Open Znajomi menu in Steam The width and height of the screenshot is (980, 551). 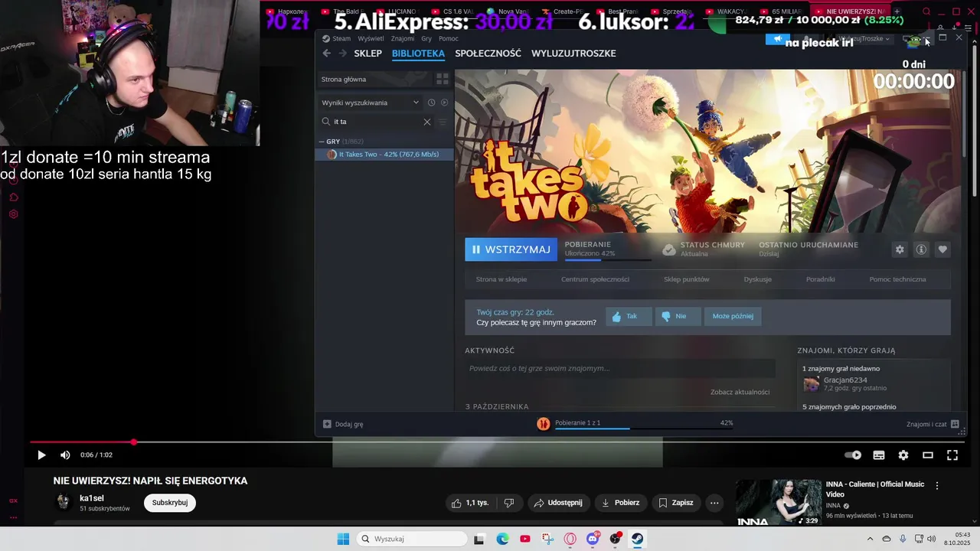point(403,38)
